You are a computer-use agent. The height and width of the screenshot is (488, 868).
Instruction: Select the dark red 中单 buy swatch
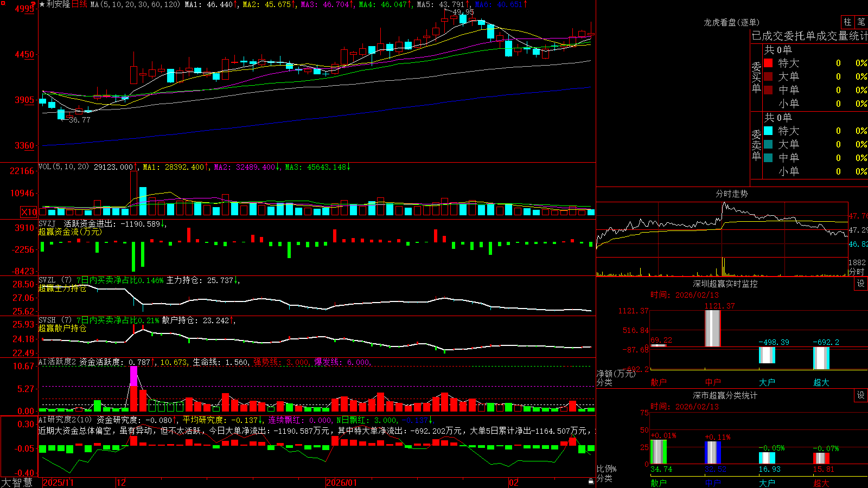pos(768,90)
